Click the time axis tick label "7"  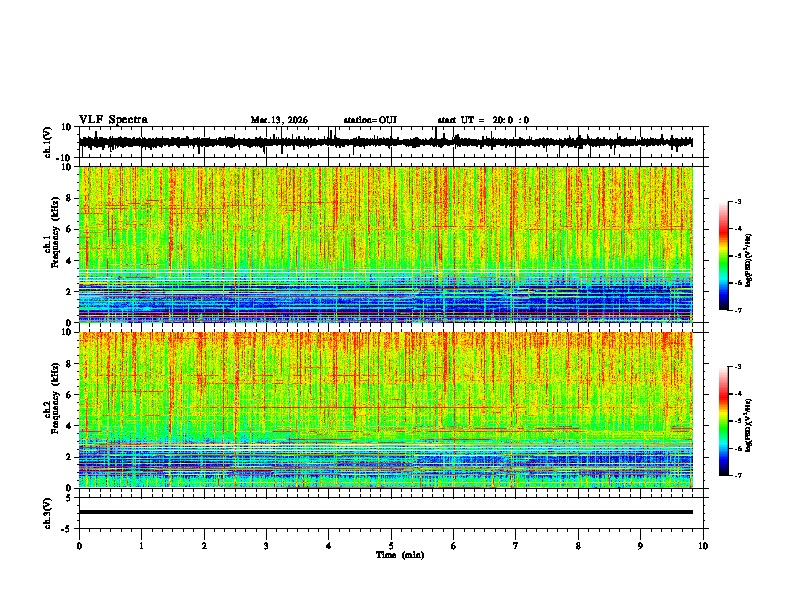tap(516, 546)
